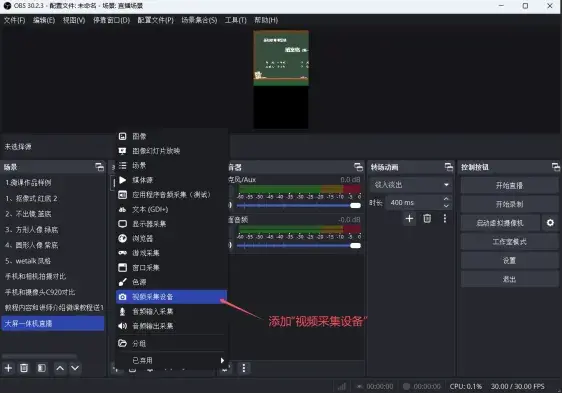Increase the duration 400 ms stepper
This screenshot has height=393, width=562.
click(x=446, y=199)
